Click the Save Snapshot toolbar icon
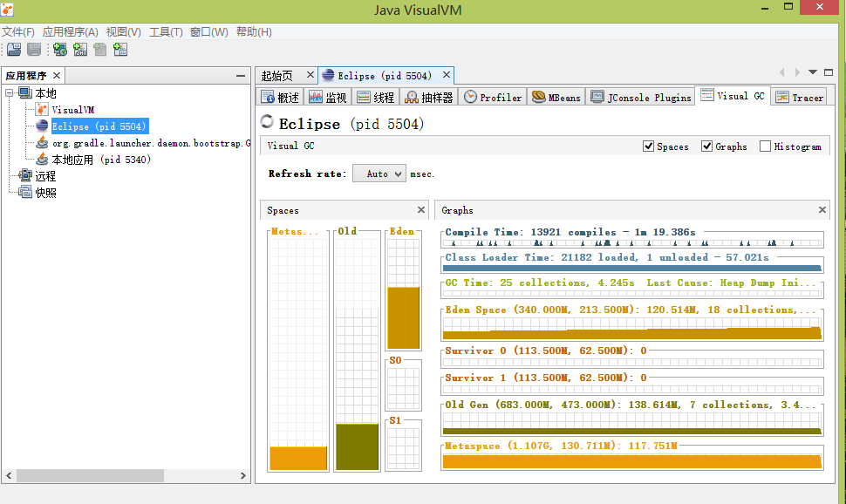 click(34, 50)
